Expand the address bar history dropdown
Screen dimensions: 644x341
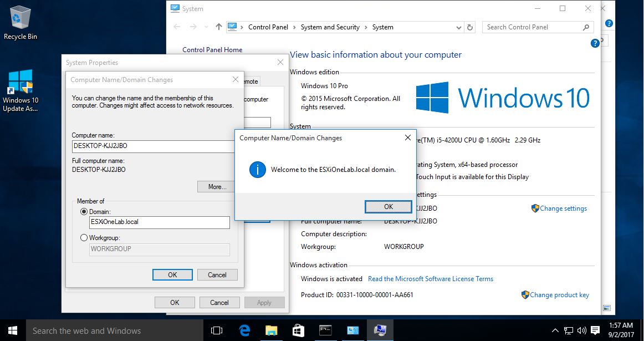coord(459,28)
